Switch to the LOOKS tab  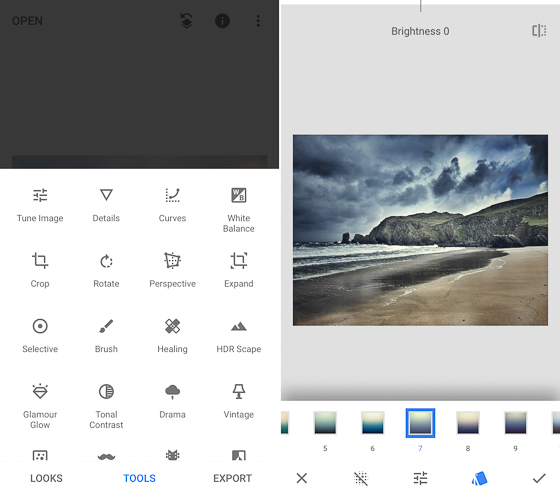tap(46, 479)
